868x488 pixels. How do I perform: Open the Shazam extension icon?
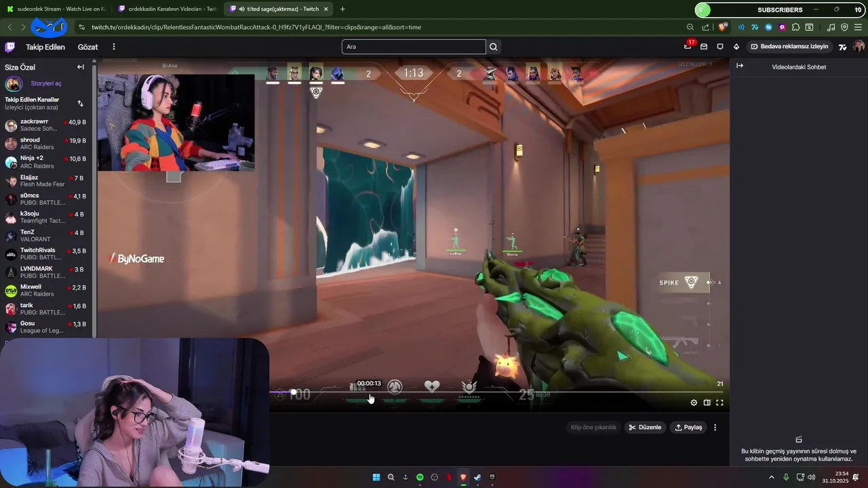pyautogui.click(x=768, y=27)
